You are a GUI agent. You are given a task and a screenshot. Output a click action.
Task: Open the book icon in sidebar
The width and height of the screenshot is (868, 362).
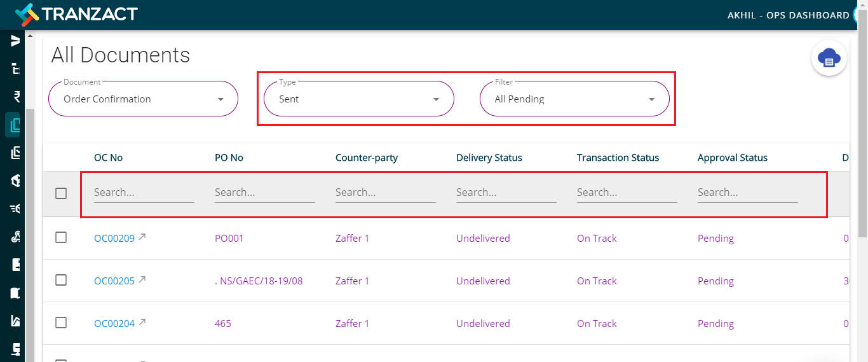15,293
